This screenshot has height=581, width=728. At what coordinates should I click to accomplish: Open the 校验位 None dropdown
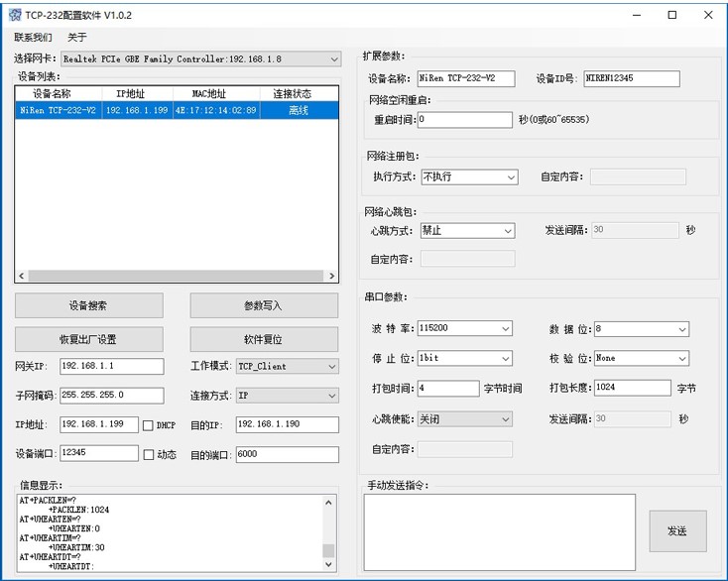pyautogui.click(x=642, y=358)
